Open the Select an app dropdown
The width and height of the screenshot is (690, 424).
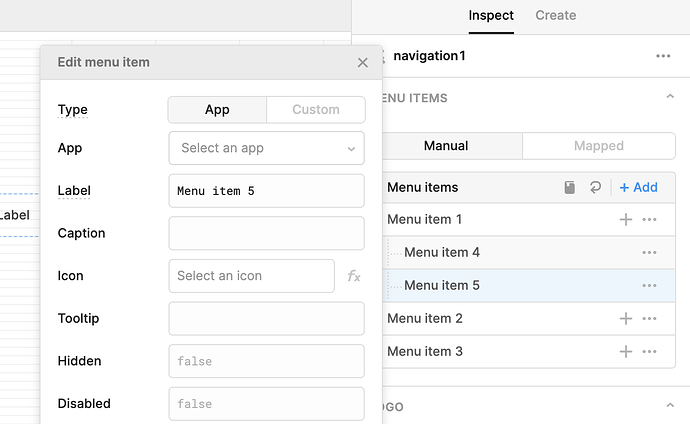(x=266, y=148)
